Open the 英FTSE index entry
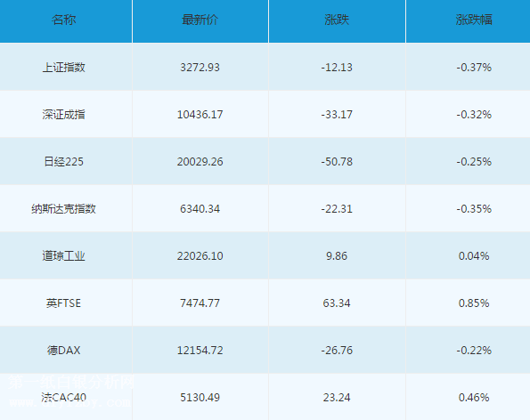 pyautogui.click(x=63, y=303)
